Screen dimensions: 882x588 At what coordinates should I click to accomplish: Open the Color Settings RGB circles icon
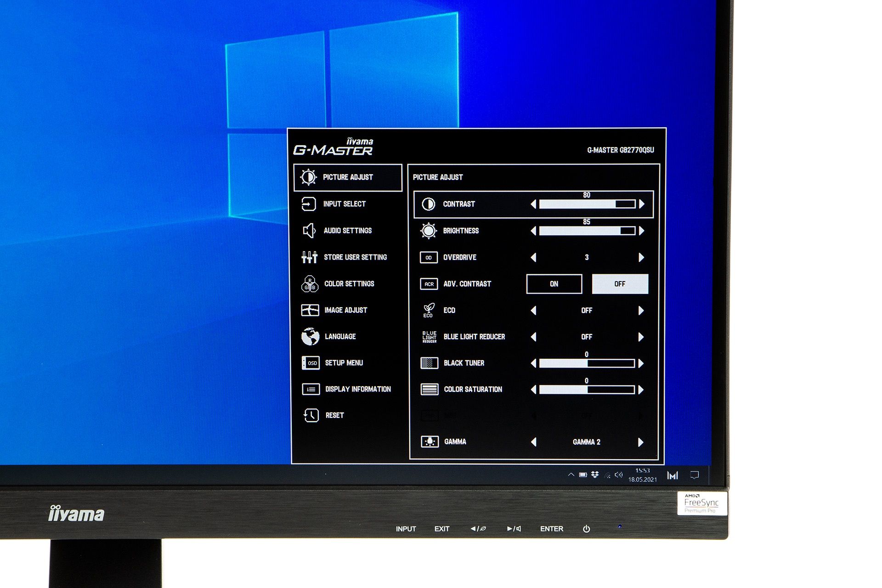[x=310, y=284]
